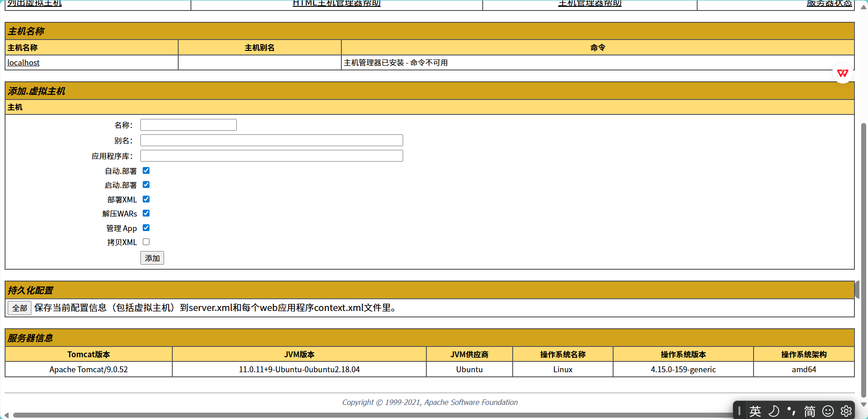Viewport: 868px width, 419px height.
Task: Toggle the IME half-moon width icon
Action: [773, 411]
